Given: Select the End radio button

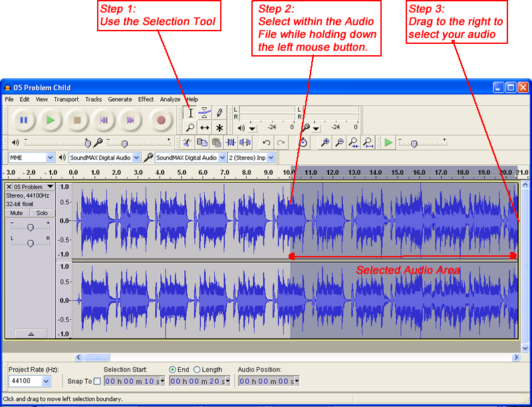Looking at the screenshot, I should click(x=173, y=369).
